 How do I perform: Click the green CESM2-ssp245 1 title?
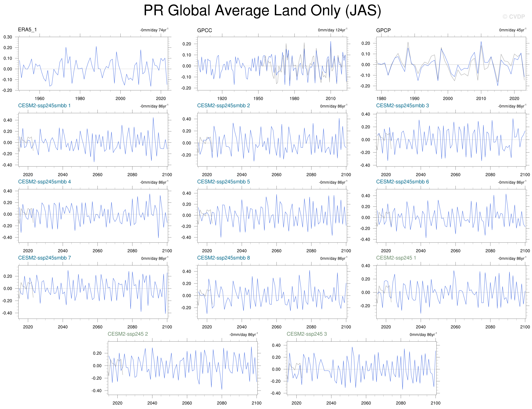396,258
